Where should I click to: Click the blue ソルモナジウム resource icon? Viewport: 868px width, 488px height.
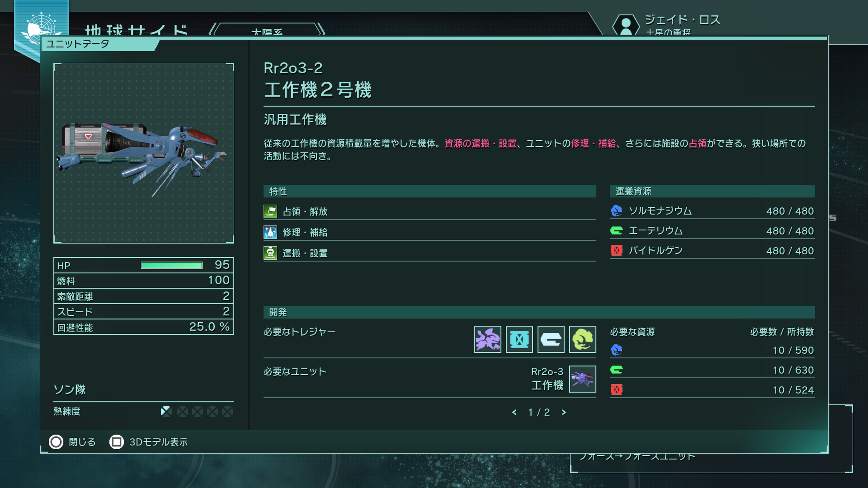[x=617, y=211]
